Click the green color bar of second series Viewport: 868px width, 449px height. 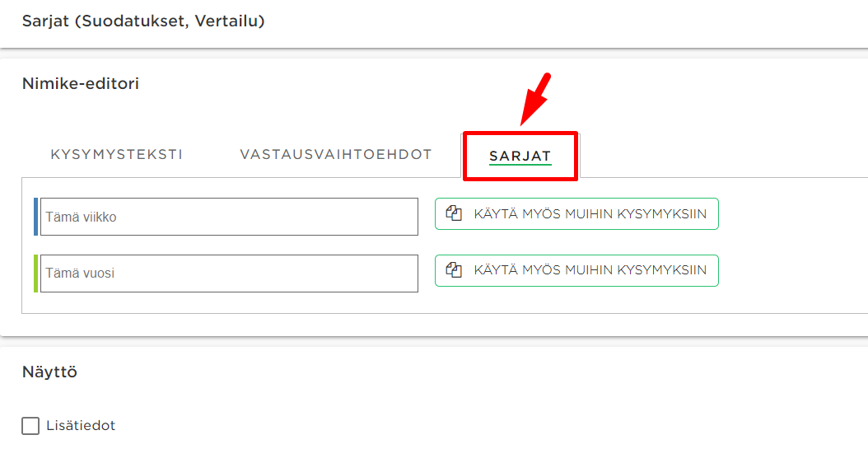click(x=36, y=274)
